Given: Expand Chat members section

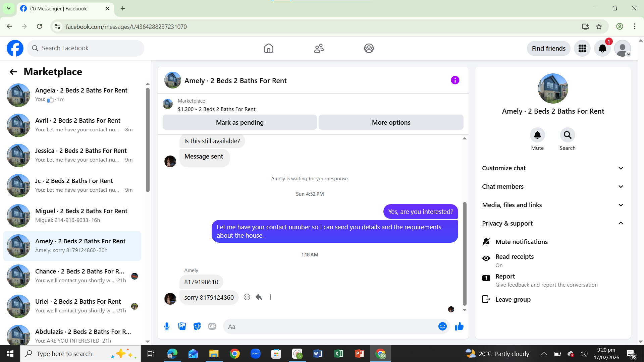Looking at the screenshot, I should [553, 187].
